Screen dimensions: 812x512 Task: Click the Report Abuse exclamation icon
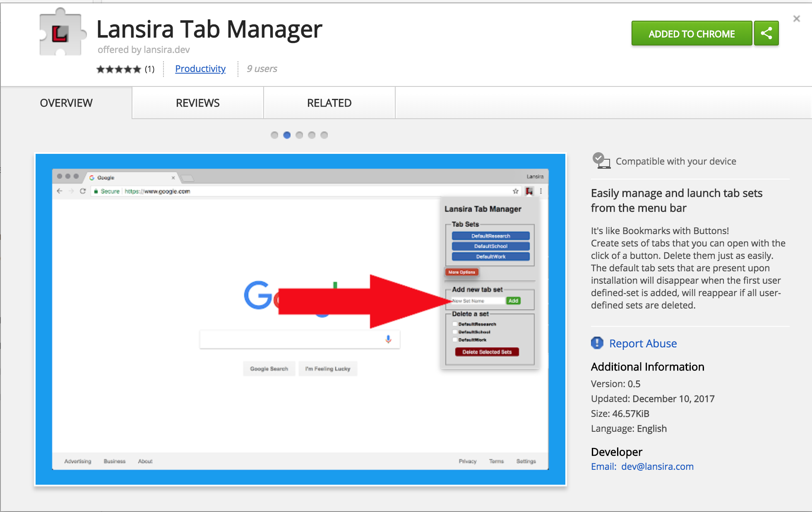click(x=597, y=343)
